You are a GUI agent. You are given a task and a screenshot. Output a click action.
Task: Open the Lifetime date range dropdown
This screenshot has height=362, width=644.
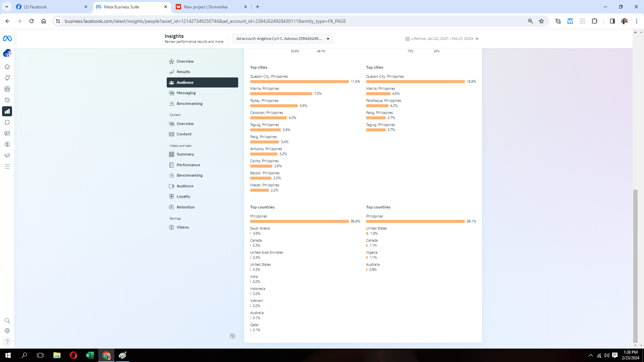(442, 39)
